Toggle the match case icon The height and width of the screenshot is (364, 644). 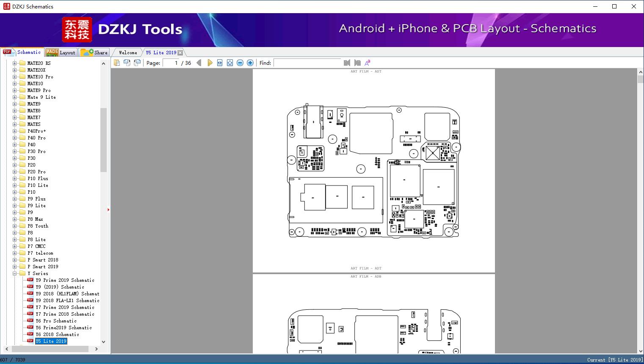pyautogui.click(x=368, y=63)
